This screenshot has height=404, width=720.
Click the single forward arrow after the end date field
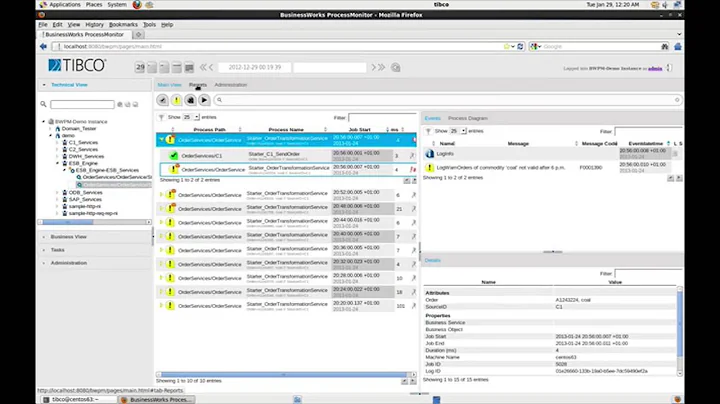(373, 67)
